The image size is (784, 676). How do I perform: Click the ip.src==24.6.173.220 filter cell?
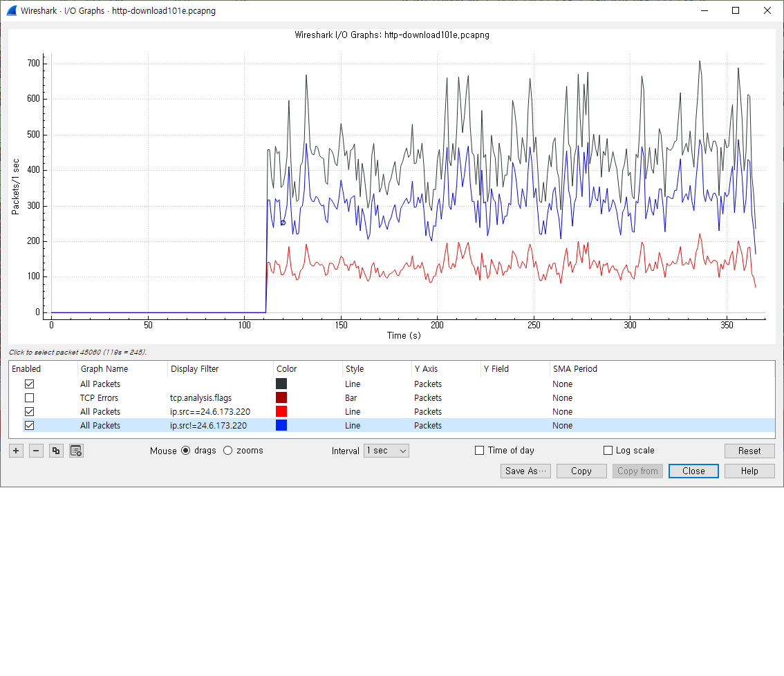tap(210, 411)
